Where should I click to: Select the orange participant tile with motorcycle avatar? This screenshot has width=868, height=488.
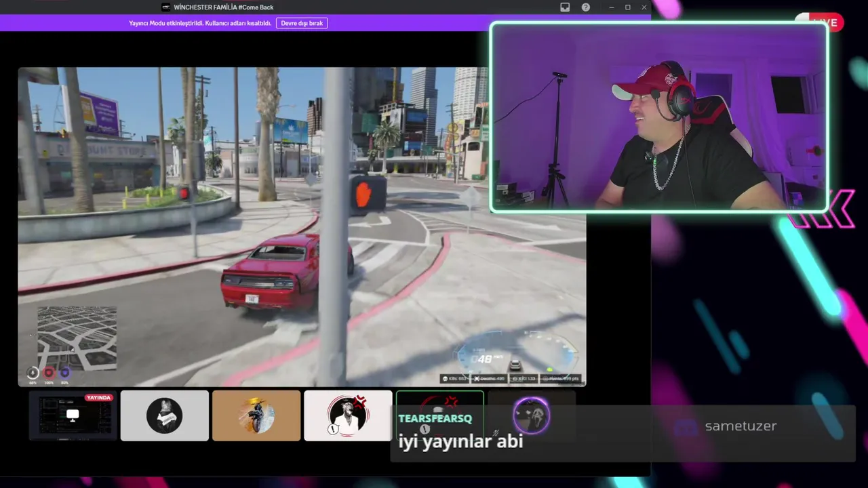[256, 415]
